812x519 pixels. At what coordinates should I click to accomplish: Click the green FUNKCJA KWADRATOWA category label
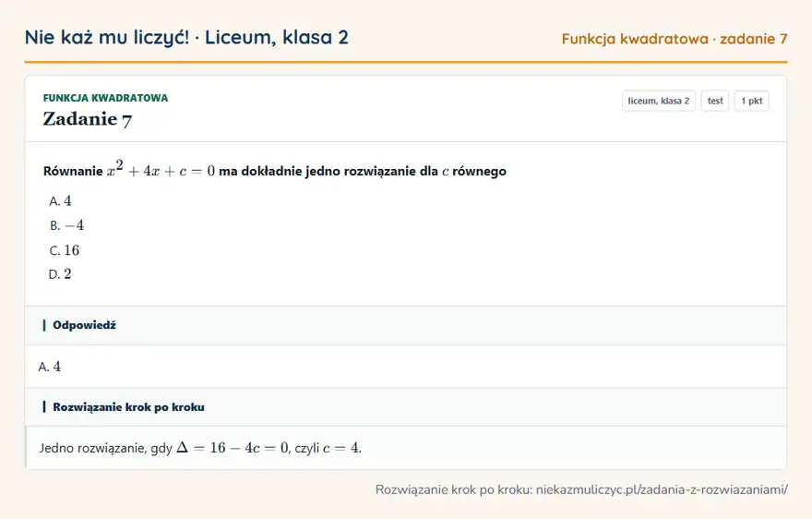click(105, 98)
